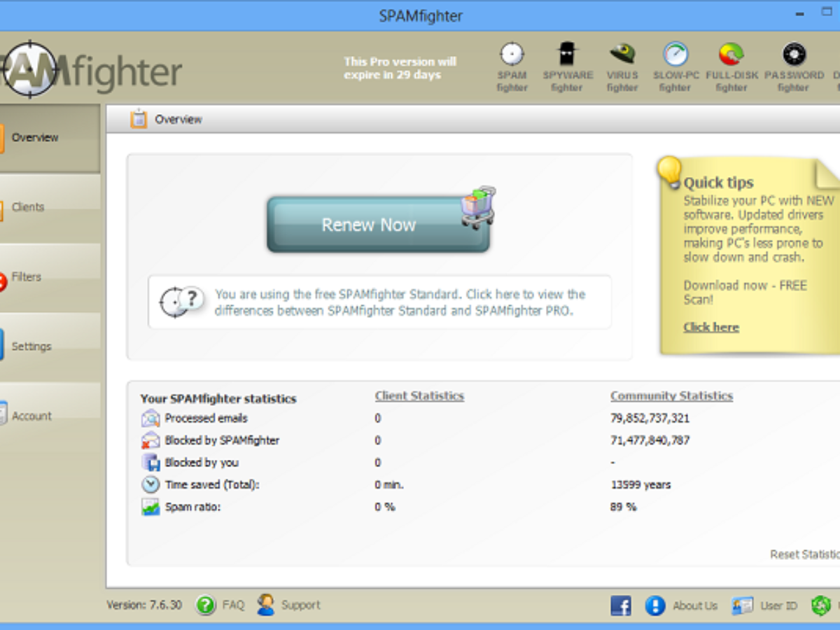Click the Time saved clock icon
The width and height of the screenshot is (840, 630).
pos(150,484)
